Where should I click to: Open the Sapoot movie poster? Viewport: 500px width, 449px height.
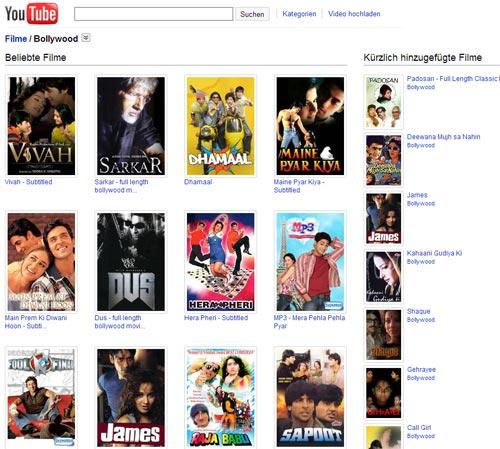coord(310,398)
